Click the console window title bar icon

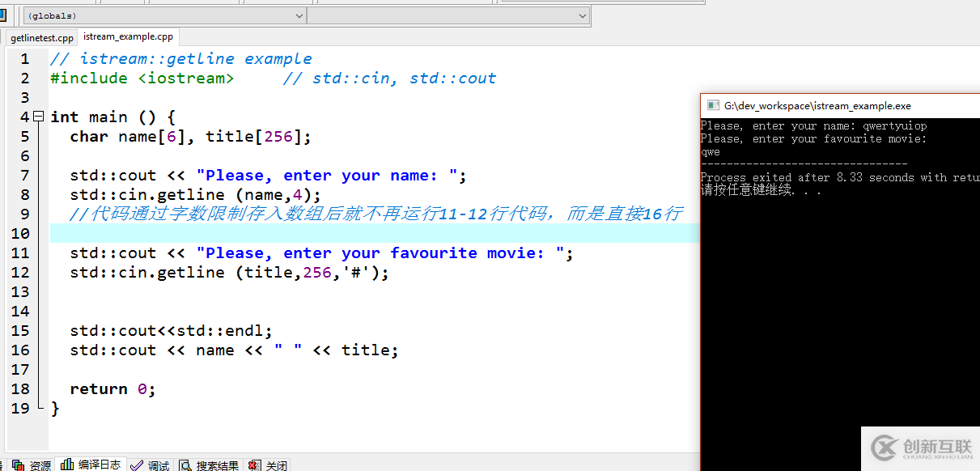tap(713, 105)
